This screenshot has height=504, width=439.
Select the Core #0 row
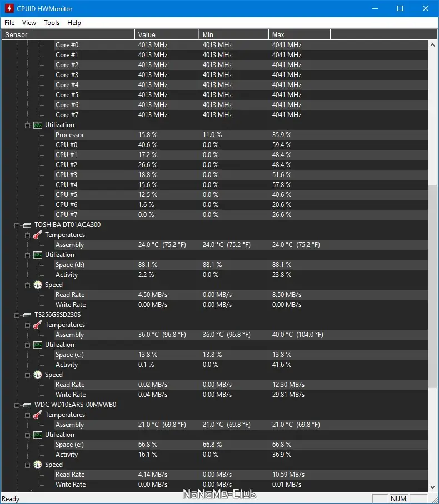click(241, 45)
